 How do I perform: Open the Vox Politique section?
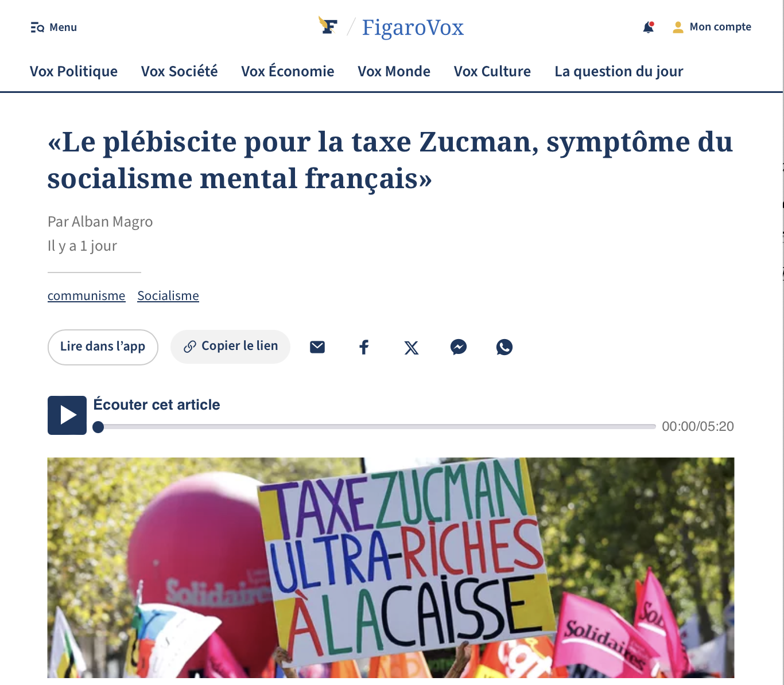(73, 71)
